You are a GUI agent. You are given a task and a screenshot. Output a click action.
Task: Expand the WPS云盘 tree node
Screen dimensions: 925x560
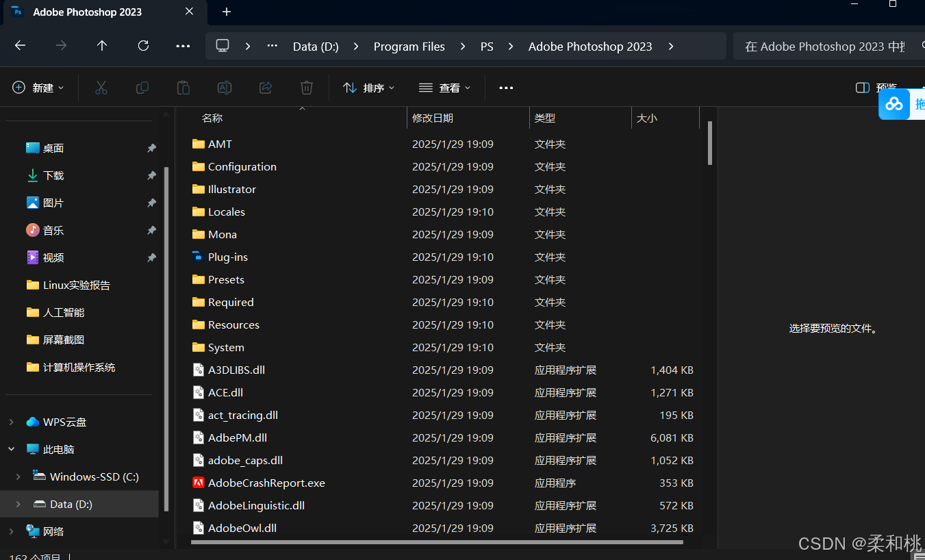tap(11, 422)
